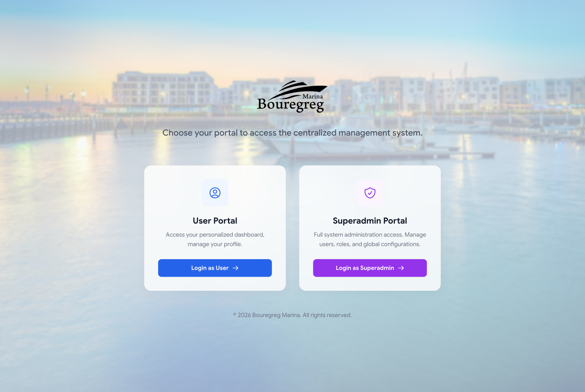This screenshot has height=392, width=585.
Task: Click the purple shield checkmark icon
Action: 370,193
